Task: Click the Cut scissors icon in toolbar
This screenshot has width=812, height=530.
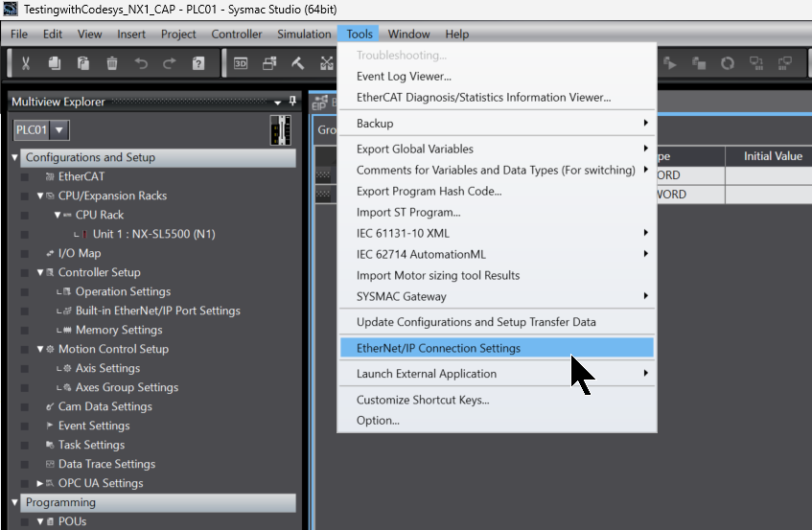Action: point(26,64)
